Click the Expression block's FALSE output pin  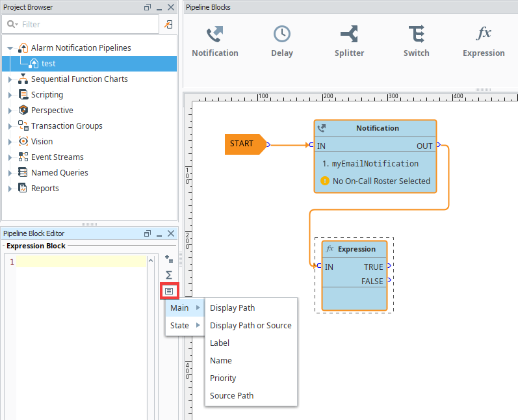pyautogui.click(x=389, y=280)
